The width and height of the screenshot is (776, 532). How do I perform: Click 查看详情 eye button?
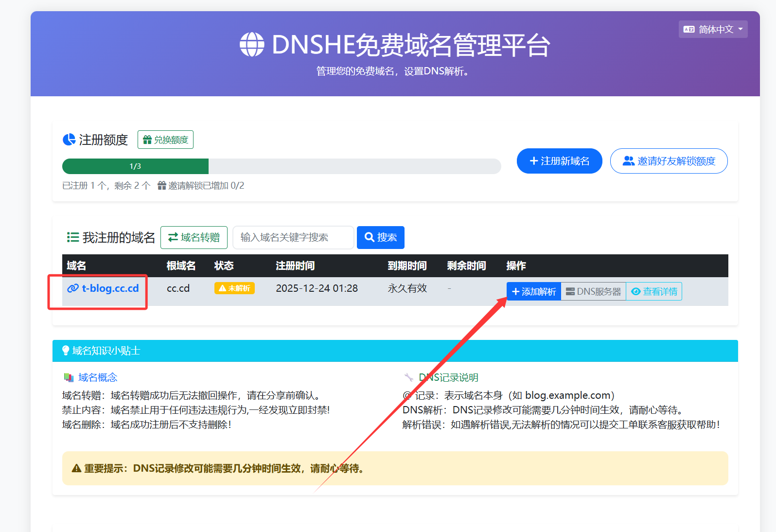[654, 291]
